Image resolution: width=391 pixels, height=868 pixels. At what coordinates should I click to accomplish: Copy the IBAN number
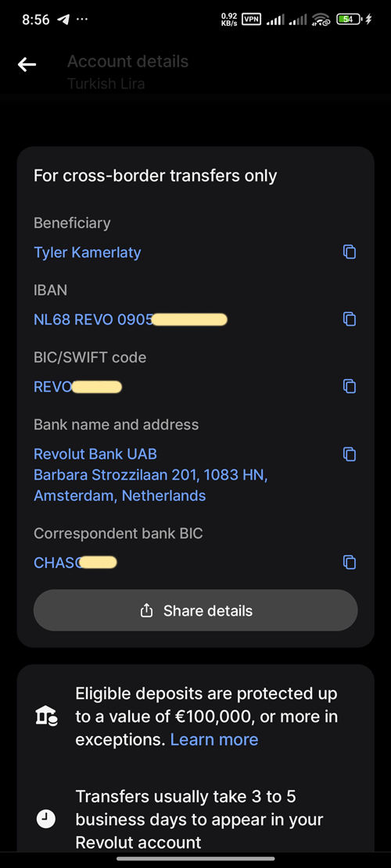pyautogui.click(x=349, y=319)
